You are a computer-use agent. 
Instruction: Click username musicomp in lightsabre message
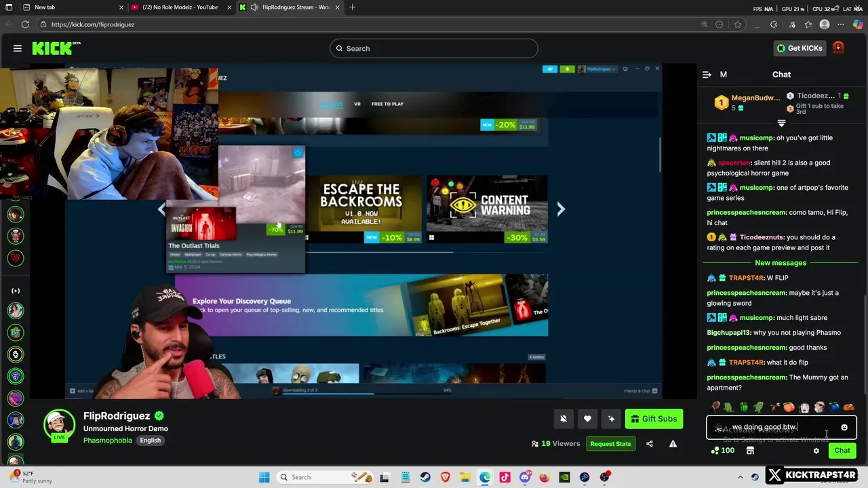(756, 318)
